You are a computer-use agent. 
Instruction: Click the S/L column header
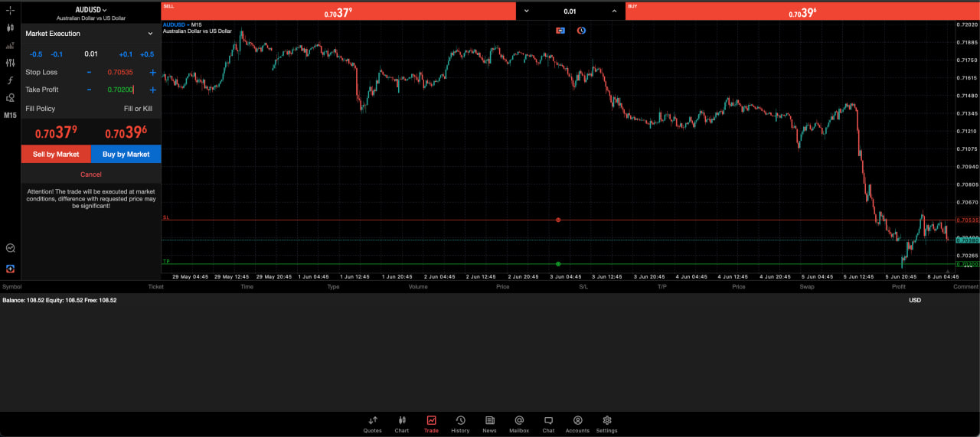tap(583, 287)
